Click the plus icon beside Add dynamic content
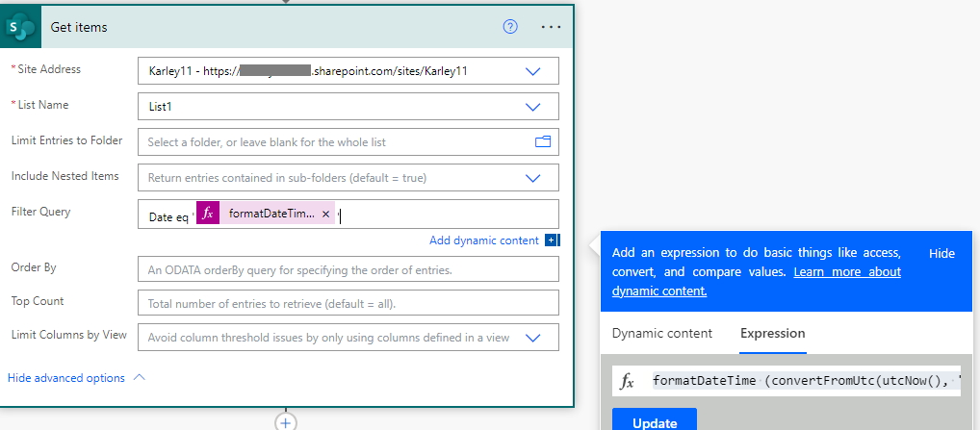The image size is (980, 430). click(x=552, y=240)
